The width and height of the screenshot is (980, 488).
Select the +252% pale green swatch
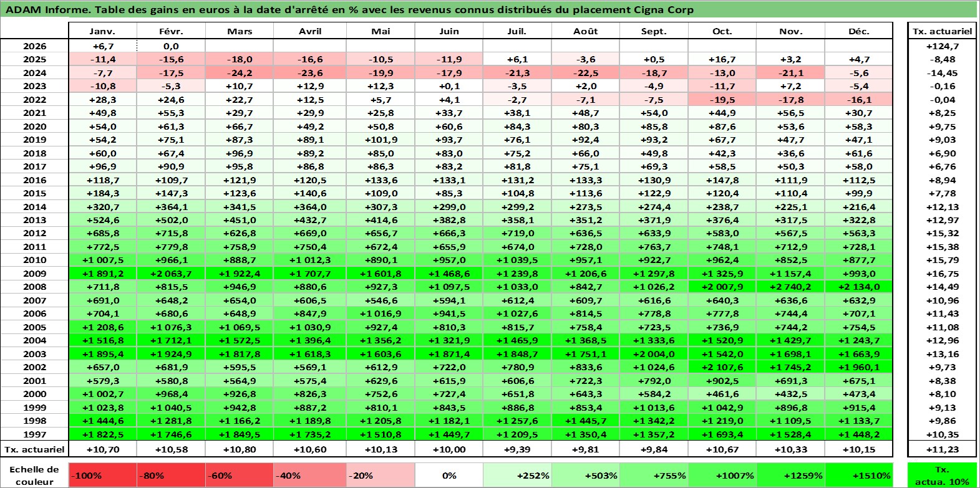(517, 475)
